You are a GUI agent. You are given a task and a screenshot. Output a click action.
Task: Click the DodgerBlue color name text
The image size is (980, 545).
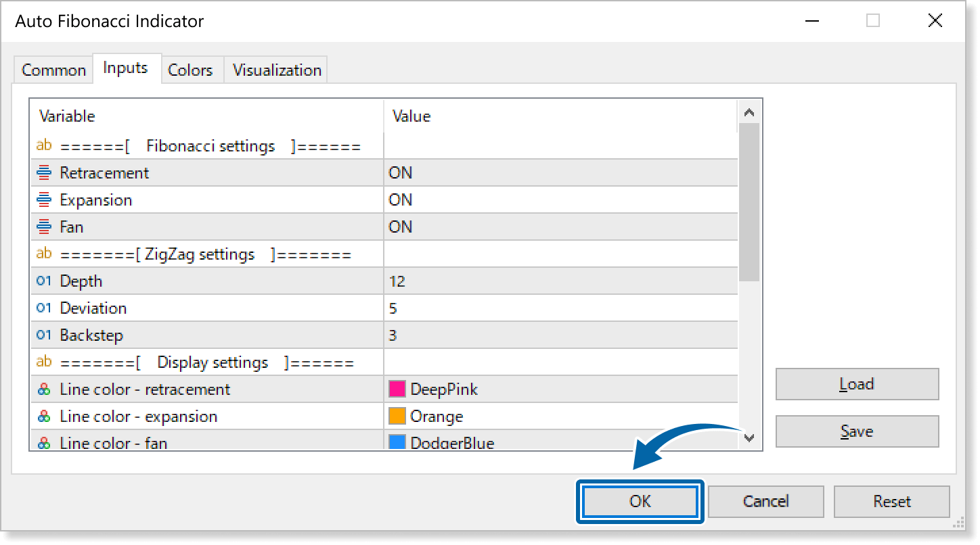[x=452, y=444]
